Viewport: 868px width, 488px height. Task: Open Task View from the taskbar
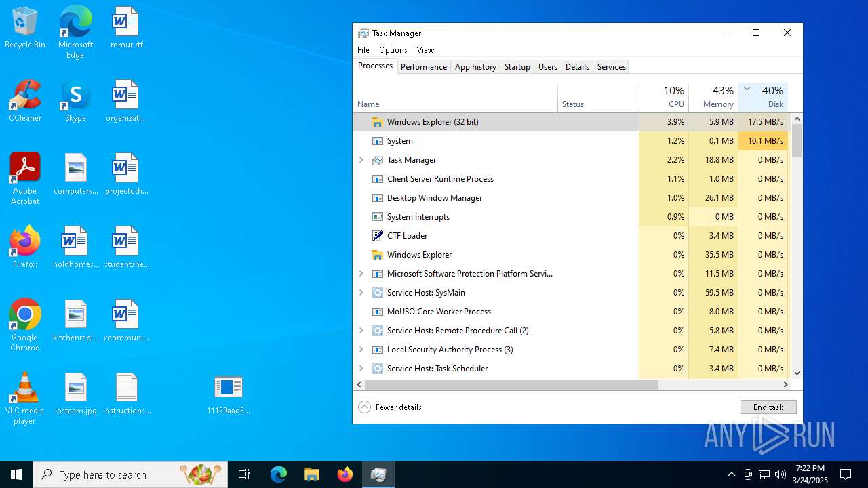(x=244, y=474)
